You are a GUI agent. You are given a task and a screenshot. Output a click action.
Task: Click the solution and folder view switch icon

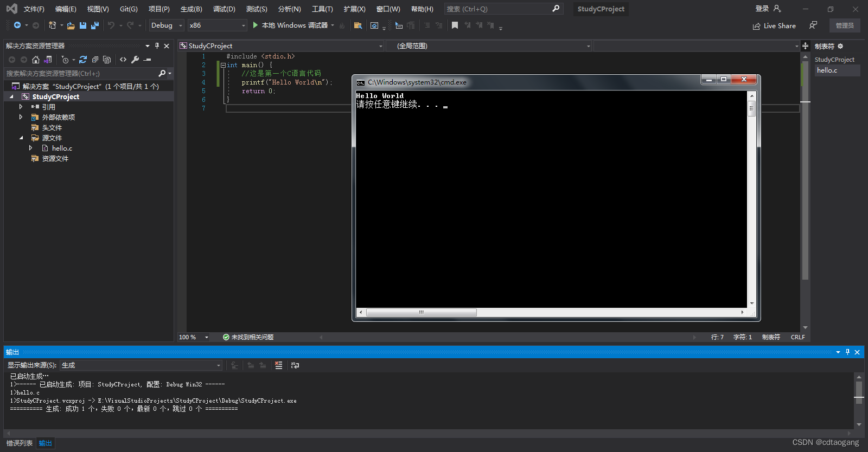[48, 60]
